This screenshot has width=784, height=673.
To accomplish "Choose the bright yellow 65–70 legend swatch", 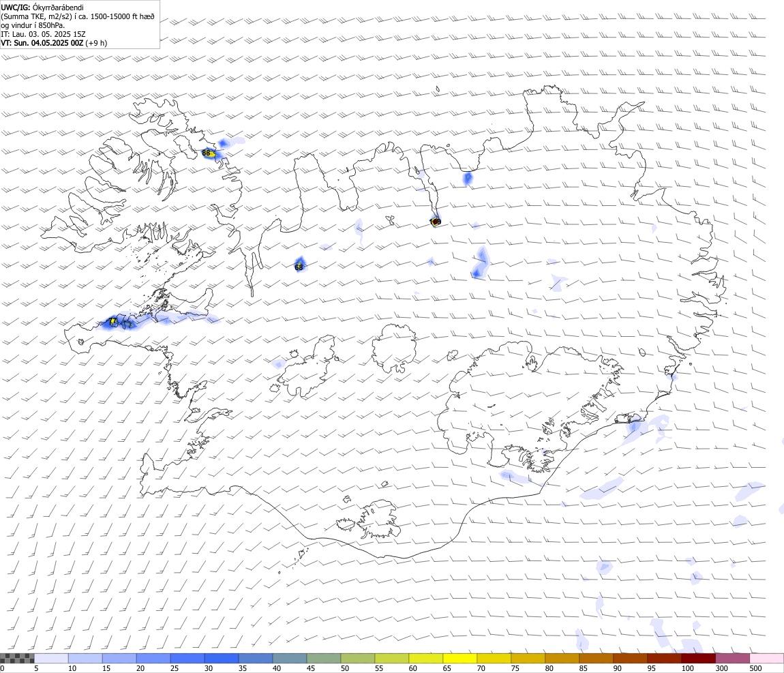I will (460, 659).
